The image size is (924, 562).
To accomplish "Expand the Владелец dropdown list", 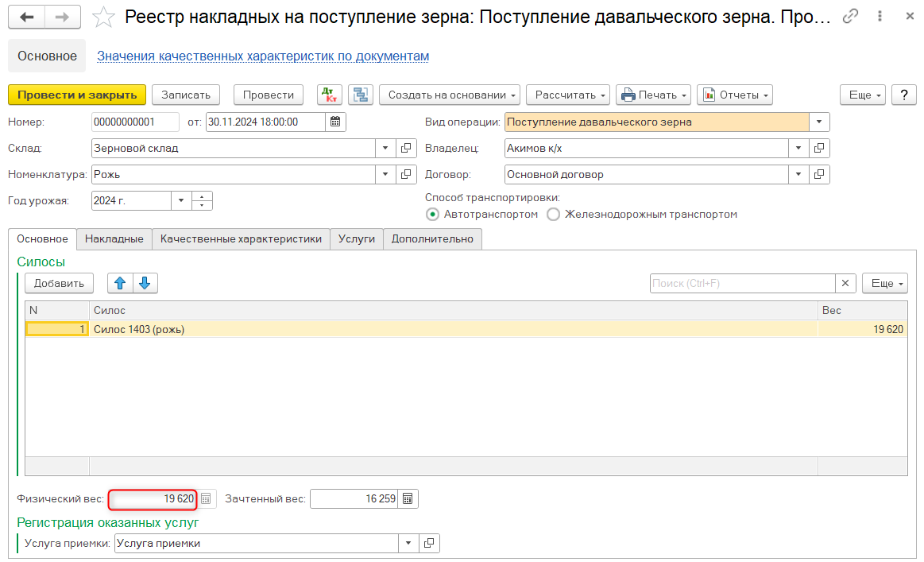I will pyautogui.click(x=798, y=148).
